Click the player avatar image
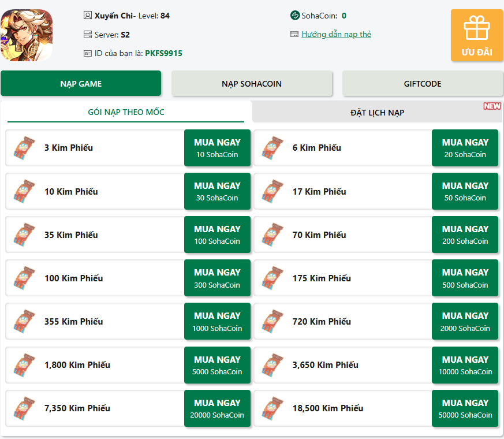Image resolution: width=504 pixels, height=439 pixels. pyautogui.click(x=27, y=35)
